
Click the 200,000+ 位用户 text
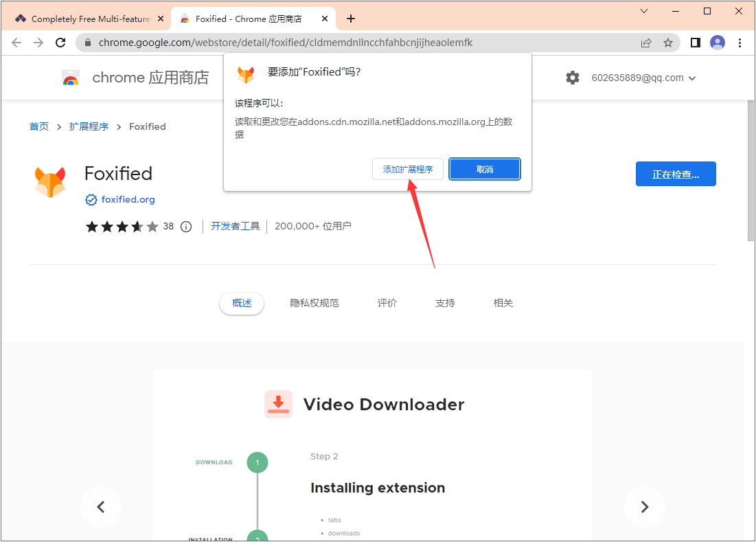click(x=313, y=226)
